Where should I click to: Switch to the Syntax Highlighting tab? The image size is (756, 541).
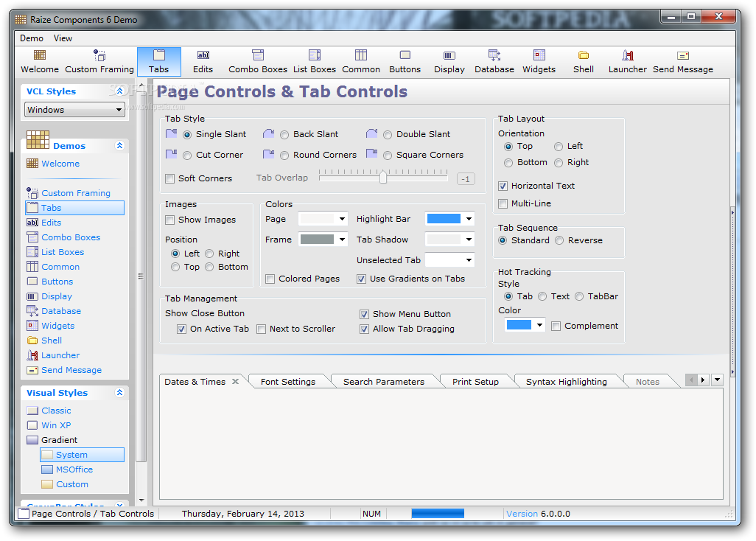tap(566, 381)
